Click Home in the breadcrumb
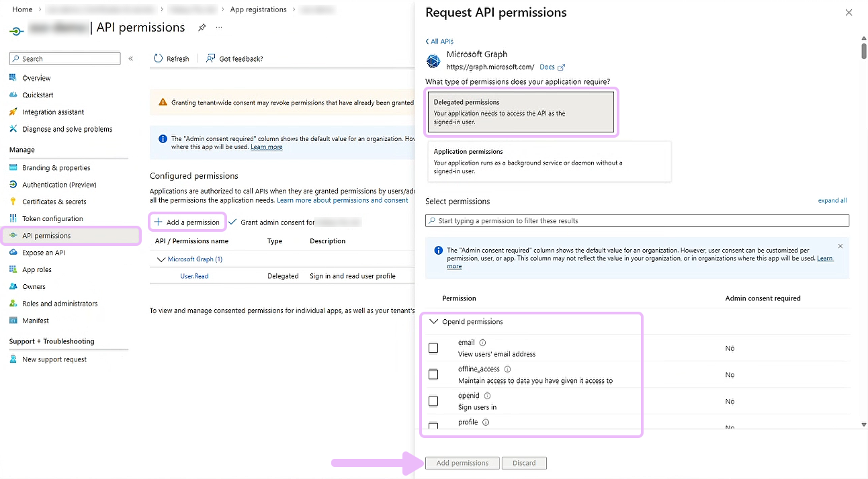The image size is (868, 479). [x=22, y=9]
